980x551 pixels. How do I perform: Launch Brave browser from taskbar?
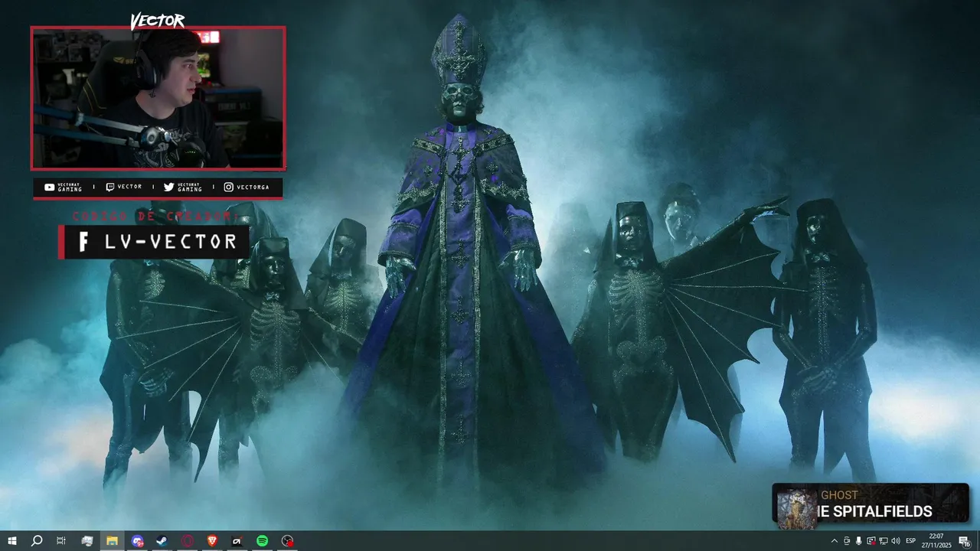pyautogui.click(x=212, y=541)
